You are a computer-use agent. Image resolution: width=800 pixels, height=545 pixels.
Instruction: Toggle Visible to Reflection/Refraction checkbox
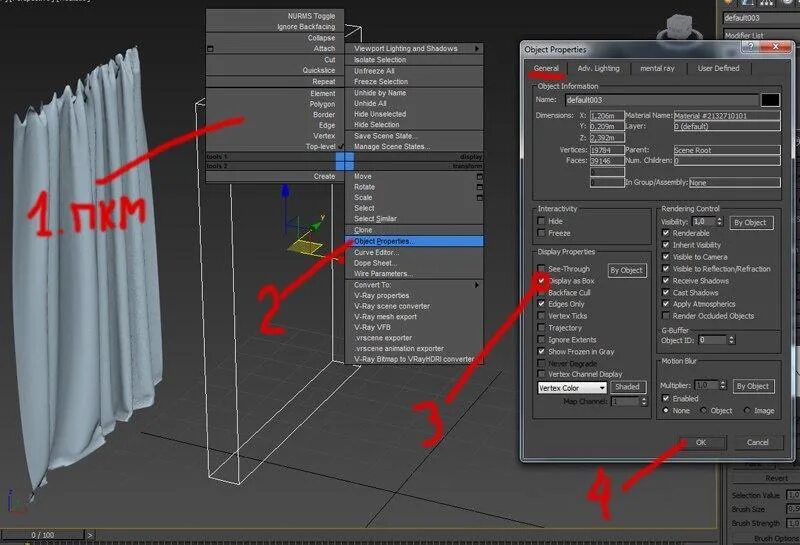click(x=666, y=268)
